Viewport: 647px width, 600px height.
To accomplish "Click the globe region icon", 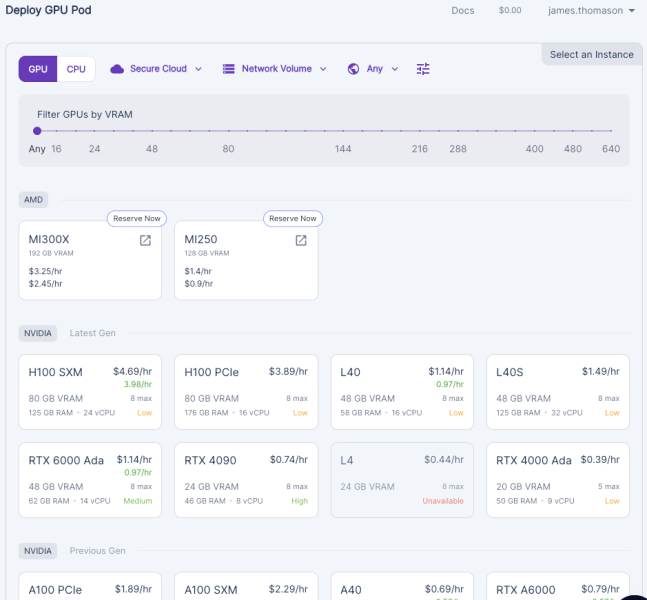I will pos(353,69).
